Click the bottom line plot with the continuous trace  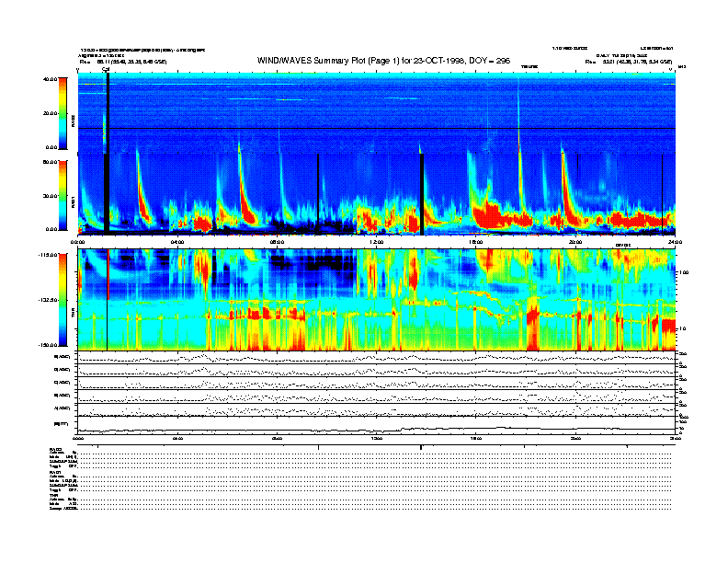[377, 425]
